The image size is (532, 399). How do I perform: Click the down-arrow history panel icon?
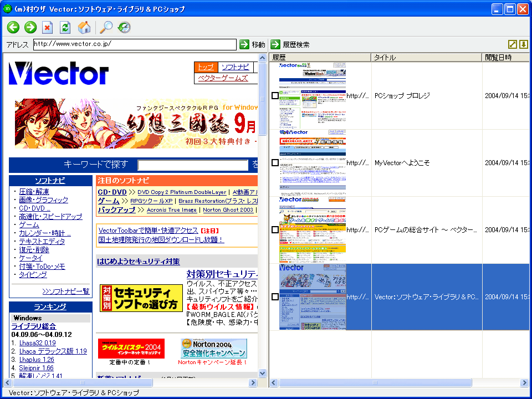(524, 44)
